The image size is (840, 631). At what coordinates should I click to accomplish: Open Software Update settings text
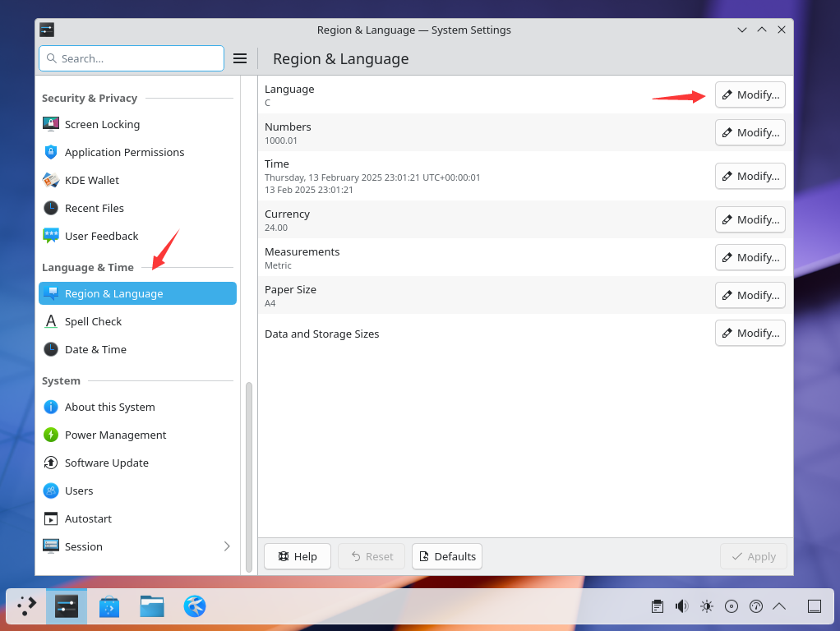[107, 463]
